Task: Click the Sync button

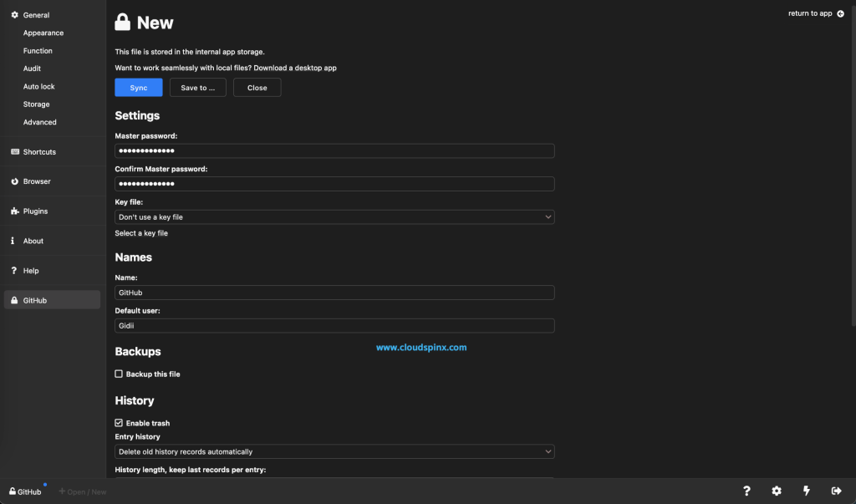Action: click(139, 87)
